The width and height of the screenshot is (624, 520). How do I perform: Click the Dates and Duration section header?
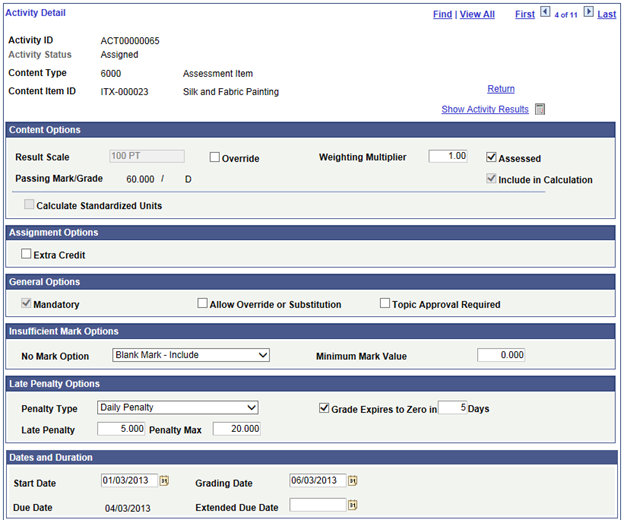point(310,457)
